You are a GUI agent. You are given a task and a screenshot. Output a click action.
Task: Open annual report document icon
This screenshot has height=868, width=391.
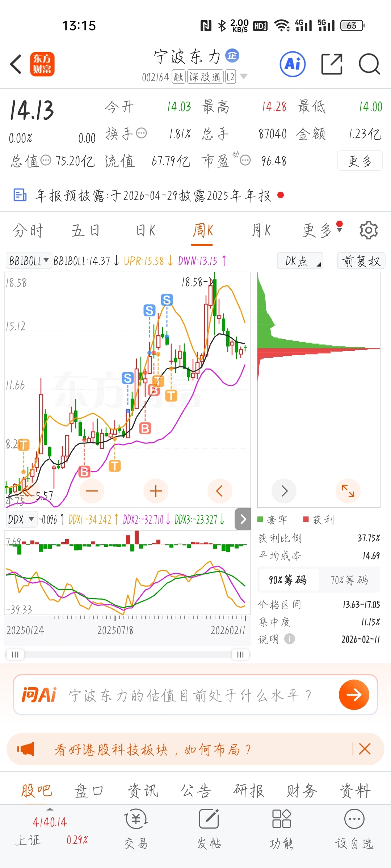pyautogui.click(x=20, y=195)
